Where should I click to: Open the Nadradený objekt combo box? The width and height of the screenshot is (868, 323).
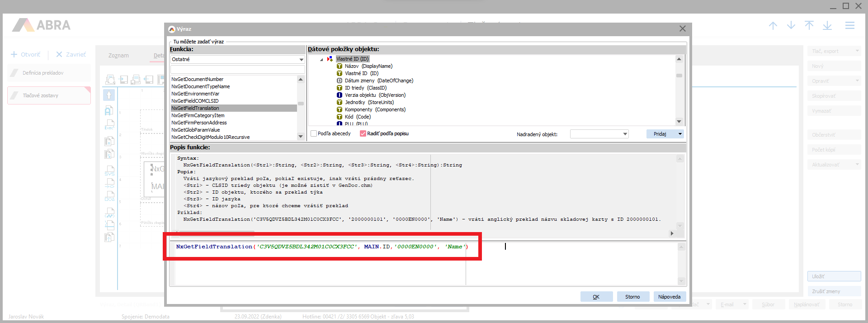(625, 134)
